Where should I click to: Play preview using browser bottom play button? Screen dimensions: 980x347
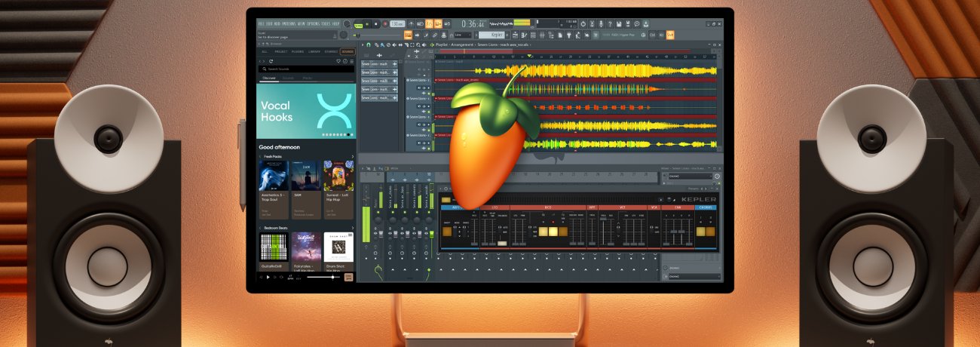[x=268, y=277]
